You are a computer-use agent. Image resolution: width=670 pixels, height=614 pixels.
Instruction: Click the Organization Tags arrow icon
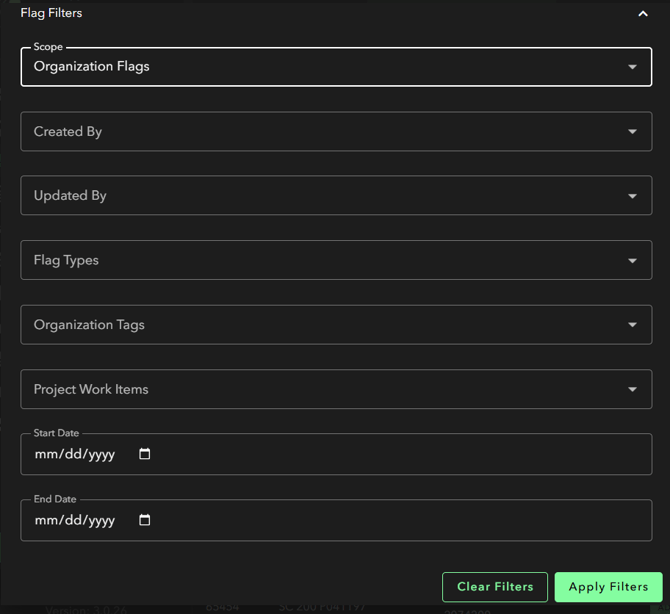[x=632, y=325]
